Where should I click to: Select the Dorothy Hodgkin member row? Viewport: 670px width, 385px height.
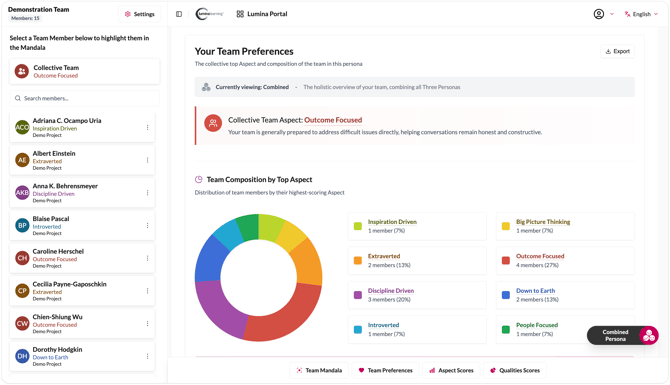(x=82, y=356)
